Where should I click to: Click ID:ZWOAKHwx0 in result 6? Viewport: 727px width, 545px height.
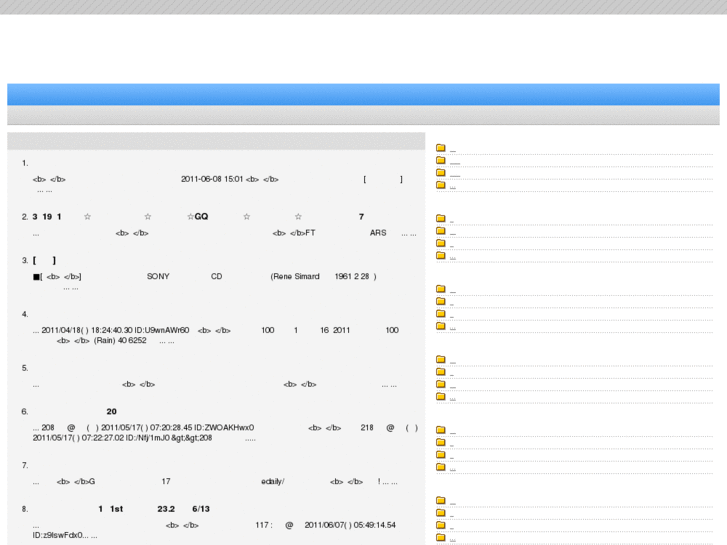point(224,428)
